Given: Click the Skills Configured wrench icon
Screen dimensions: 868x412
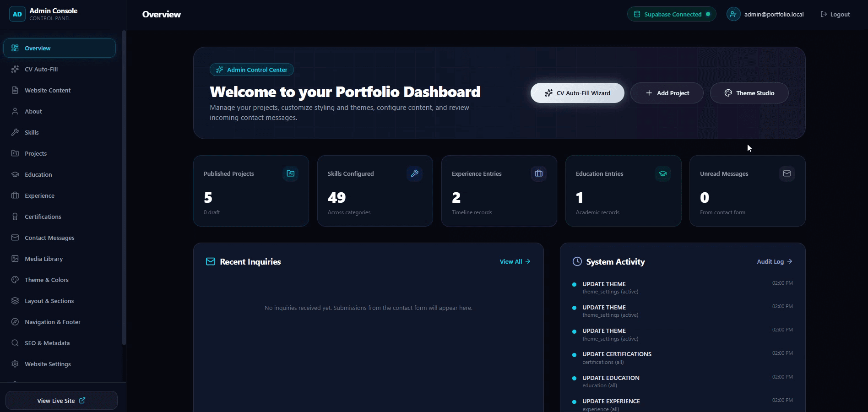Looking at the screenshot, I should click(414, 173).
